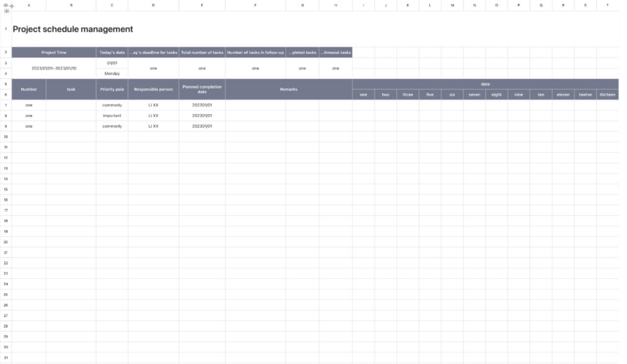Select column E via its header letter
Viewport: 627px width, 364px height.
(202, 5)
